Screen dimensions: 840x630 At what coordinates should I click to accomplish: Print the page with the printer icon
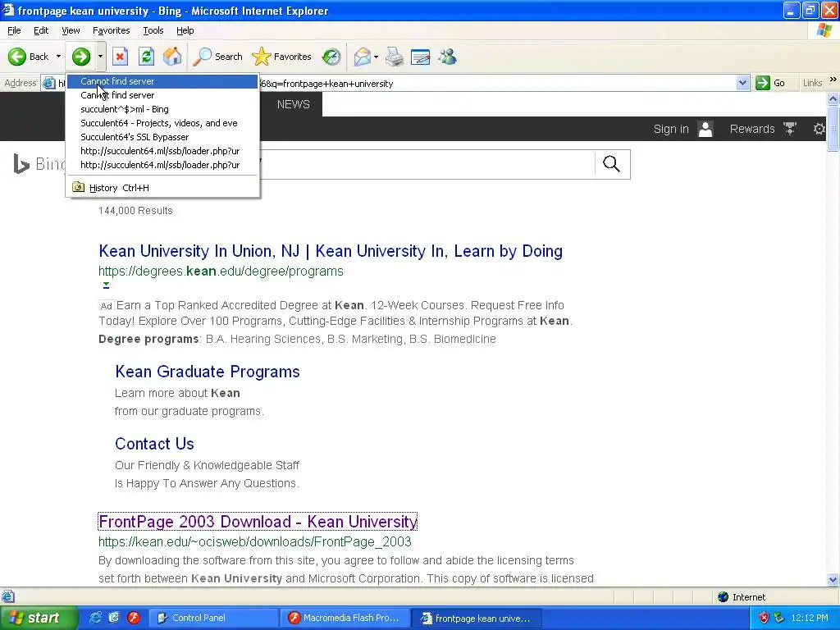(x=395, y=57)
